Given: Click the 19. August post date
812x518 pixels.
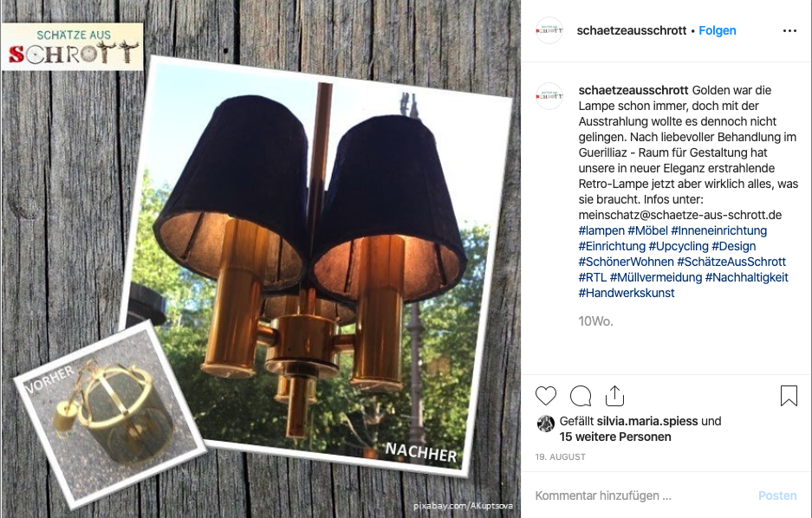Looking at the screenshot, I should pyautogui.click(x=561, y=457).
